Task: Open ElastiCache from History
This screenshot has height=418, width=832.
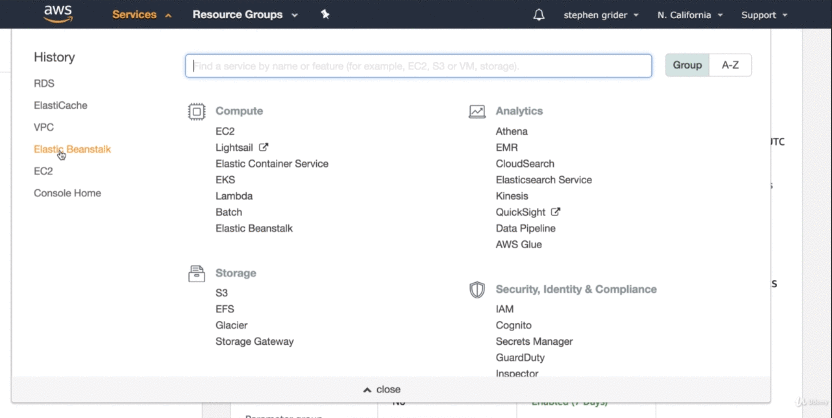Action: click(60, 106)
